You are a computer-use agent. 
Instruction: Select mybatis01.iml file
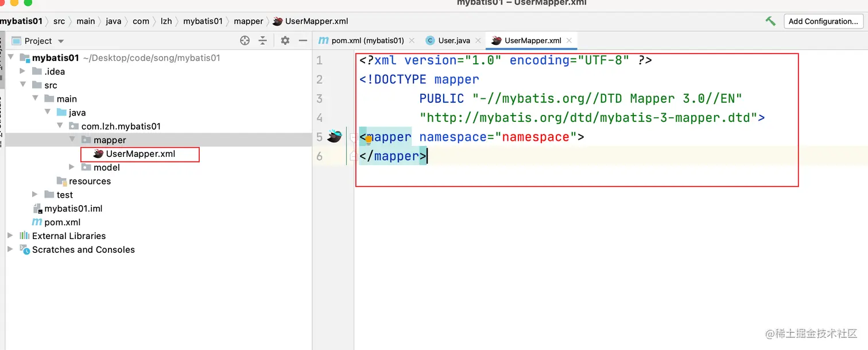(x=73, y=209)
